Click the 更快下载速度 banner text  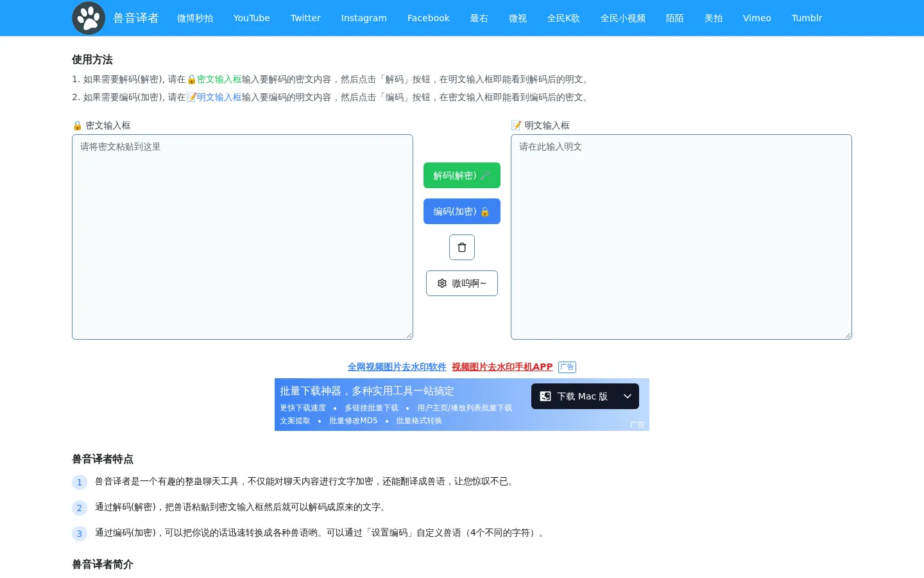coord(303,408)
